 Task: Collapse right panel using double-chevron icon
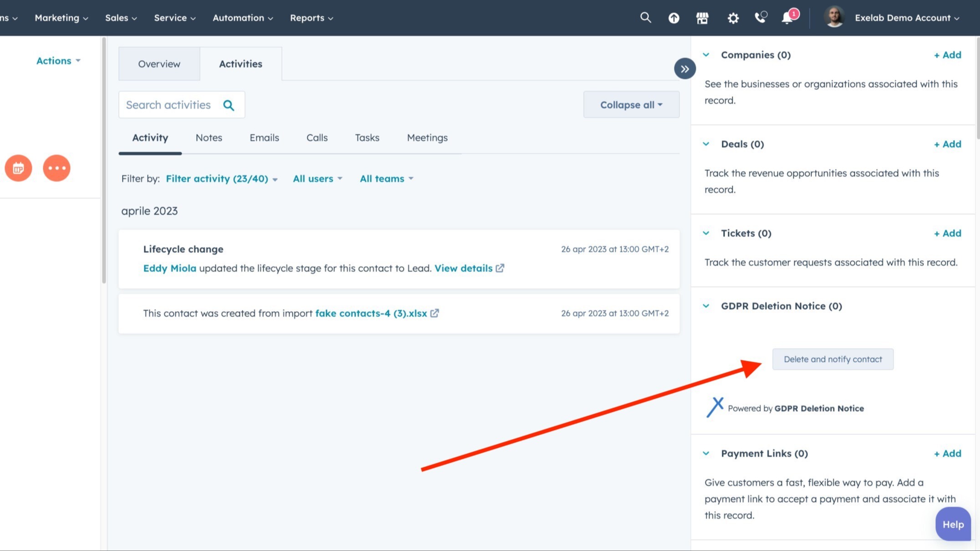point(685,68)
